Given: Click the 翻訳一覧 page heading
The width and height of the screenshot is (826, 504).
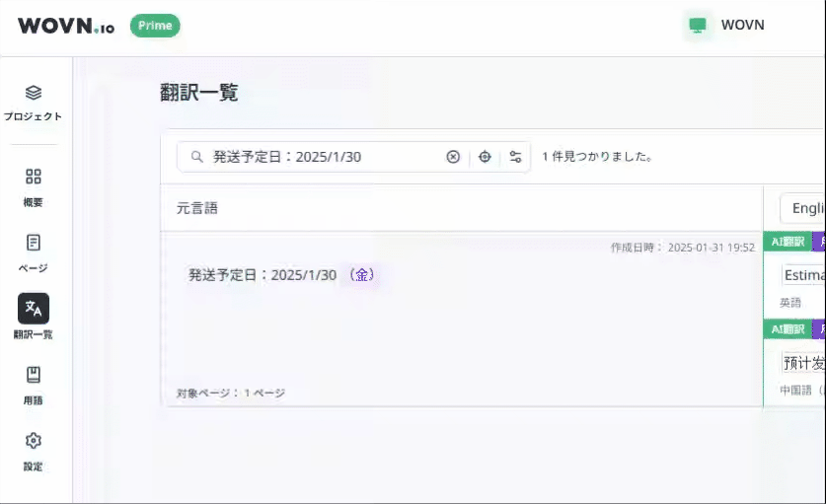Looking at the screenshot, I should [x=199, y=93].
